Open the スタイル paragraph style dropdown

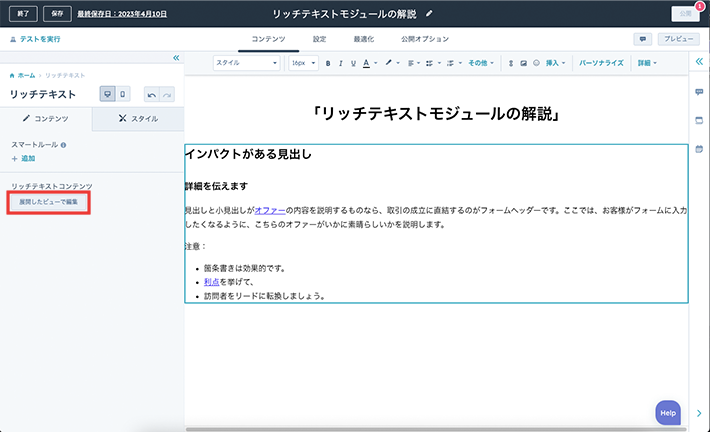(246, 63)
